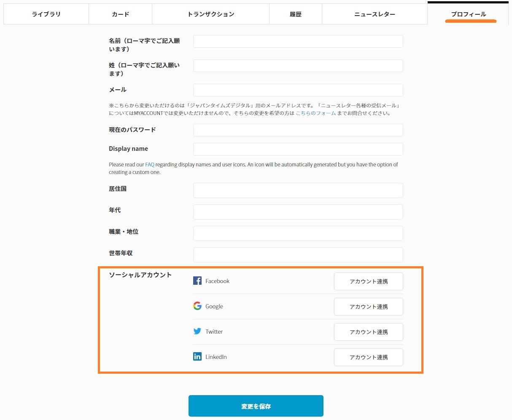
Task: Click into the 姓 last name field
Action: point(298,66)
